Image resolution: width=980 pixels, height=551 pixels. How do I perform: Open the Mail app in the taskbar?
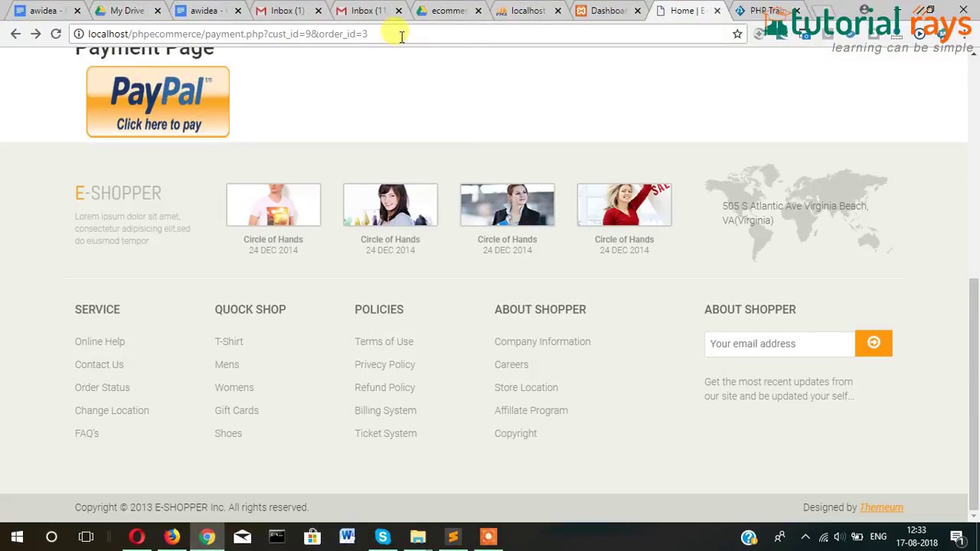242,537
